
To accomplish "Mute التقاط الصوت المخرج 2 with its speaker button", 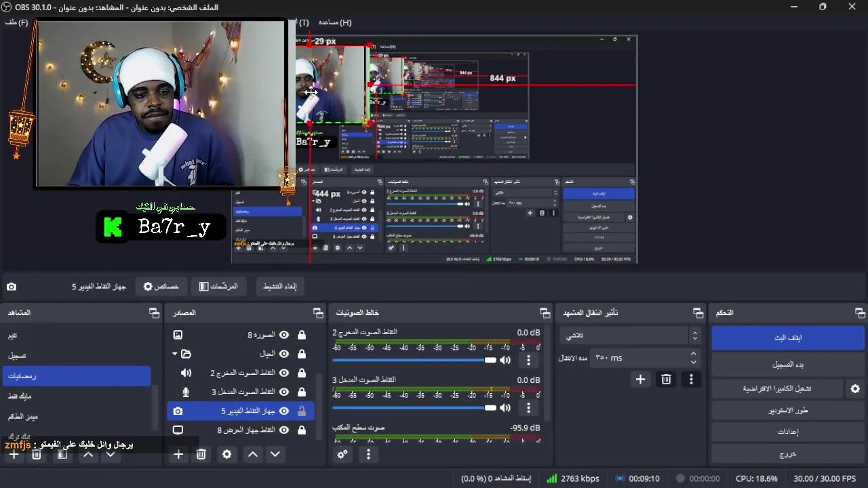I will click(505, 360).
